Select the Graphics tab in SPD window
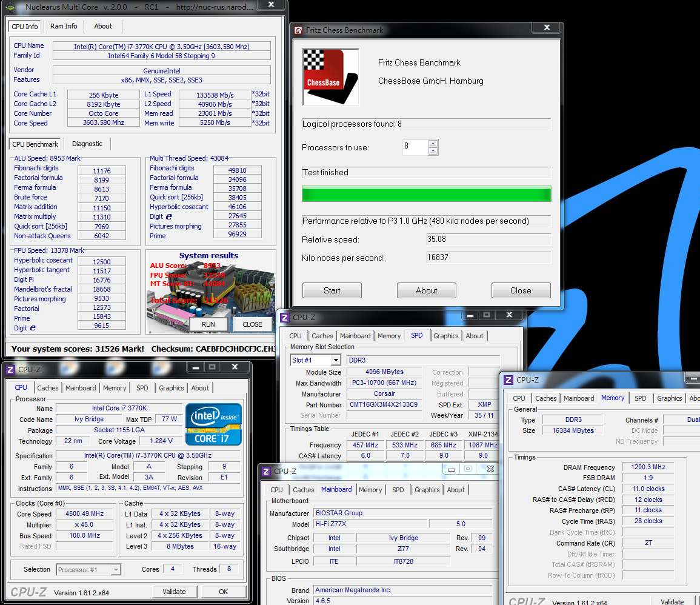 point(445,336)
